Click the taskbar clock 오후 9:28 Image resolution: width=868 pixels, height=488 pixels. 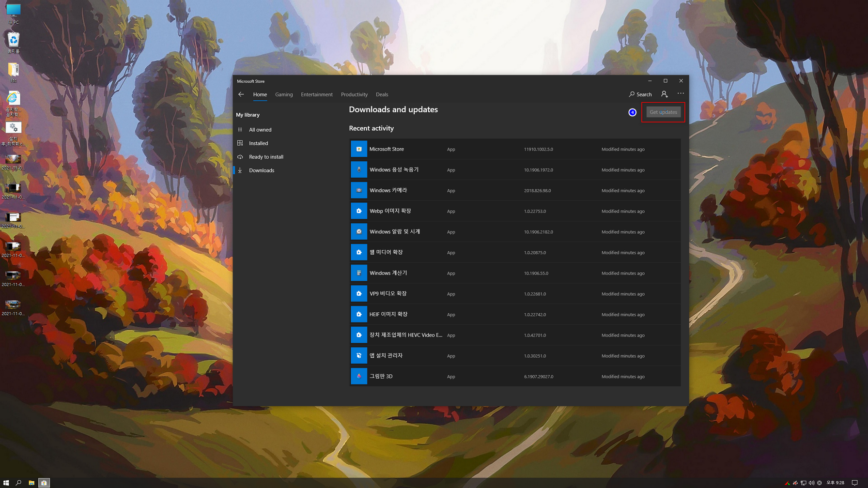(x=836, y=483)
